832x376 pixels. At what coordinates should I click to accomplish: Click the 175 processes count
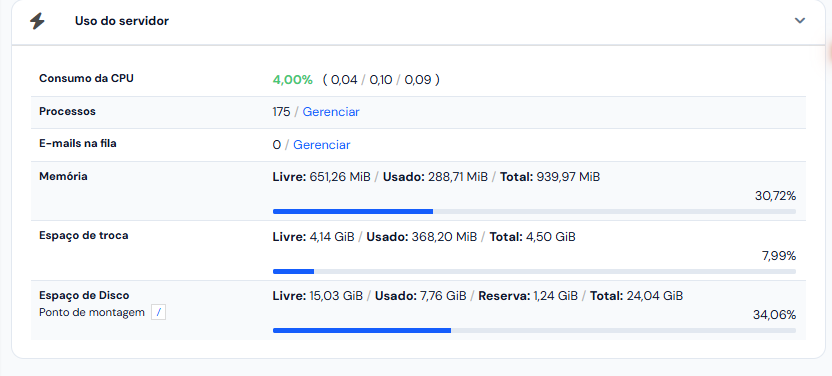pyautogui.click(x=281, y=112)
